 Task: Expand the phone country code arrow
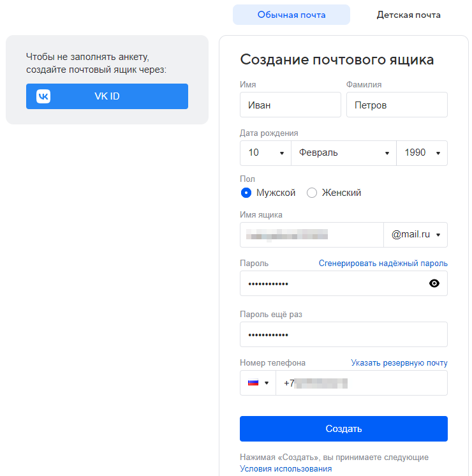click(x=267, y=383)
